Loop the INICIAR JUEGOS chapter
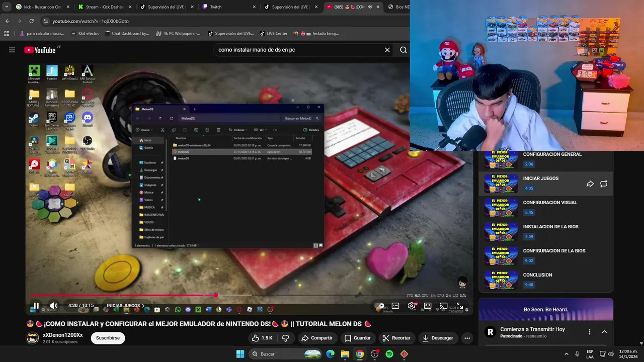The image size is (644, 362). [604, 184]
